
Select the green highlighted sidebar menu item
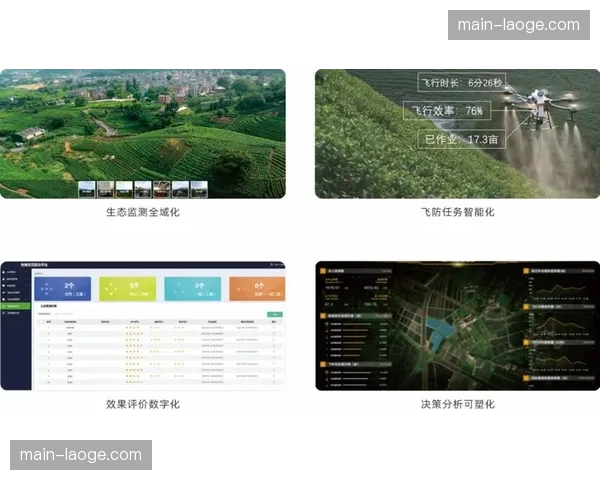point(15,306)
